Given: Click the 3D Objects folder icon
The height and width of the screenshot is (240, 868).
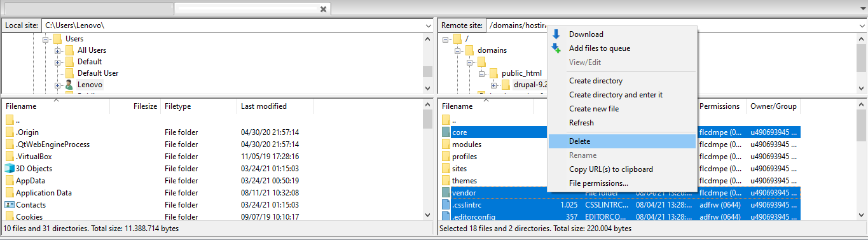Looking at the screenshot, I should (x=10, y=169).
